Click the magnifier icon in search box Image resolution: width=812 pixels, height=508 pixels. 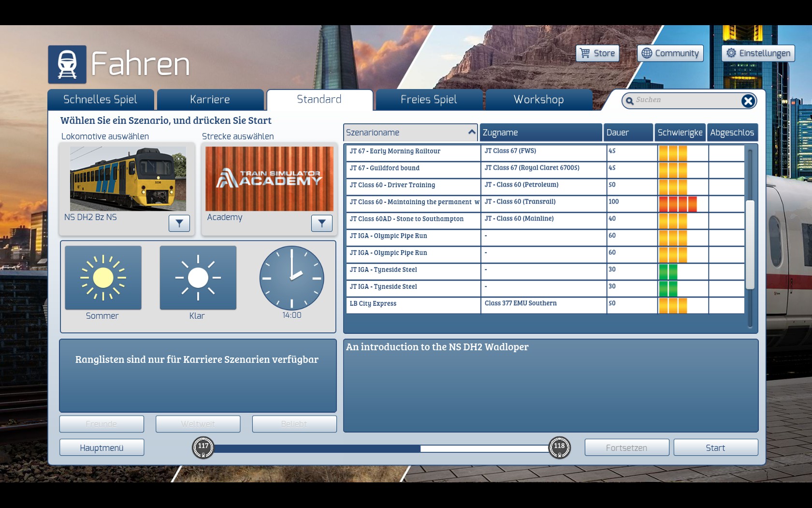(x=629, y=101)
